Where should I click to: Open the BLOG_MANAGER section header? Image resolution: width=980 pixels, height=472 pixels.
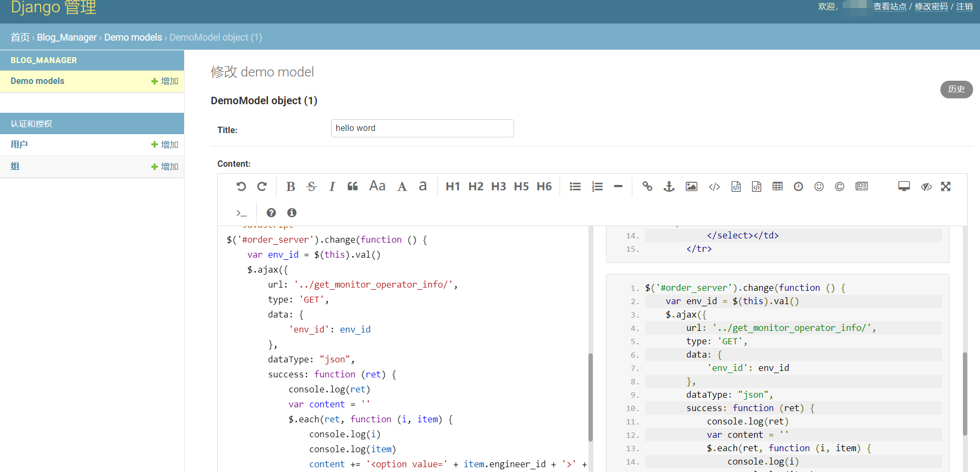click(x=44, y=60)
